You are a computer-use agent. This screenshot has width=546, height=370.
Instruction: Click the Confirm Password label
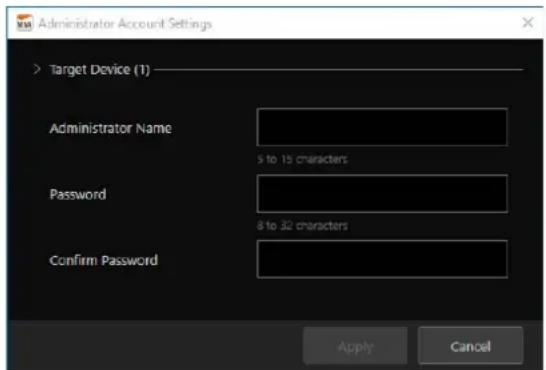pyautogui.click(x=104, y=260)
